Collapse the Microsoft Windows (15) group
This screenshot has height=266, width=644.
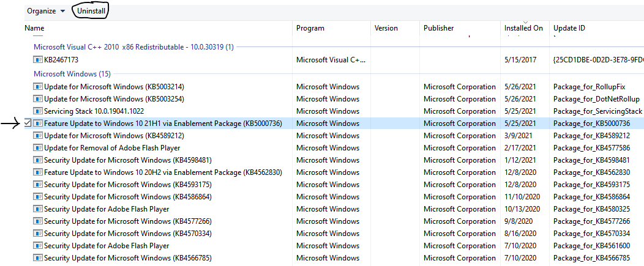(x=72, y=74)
